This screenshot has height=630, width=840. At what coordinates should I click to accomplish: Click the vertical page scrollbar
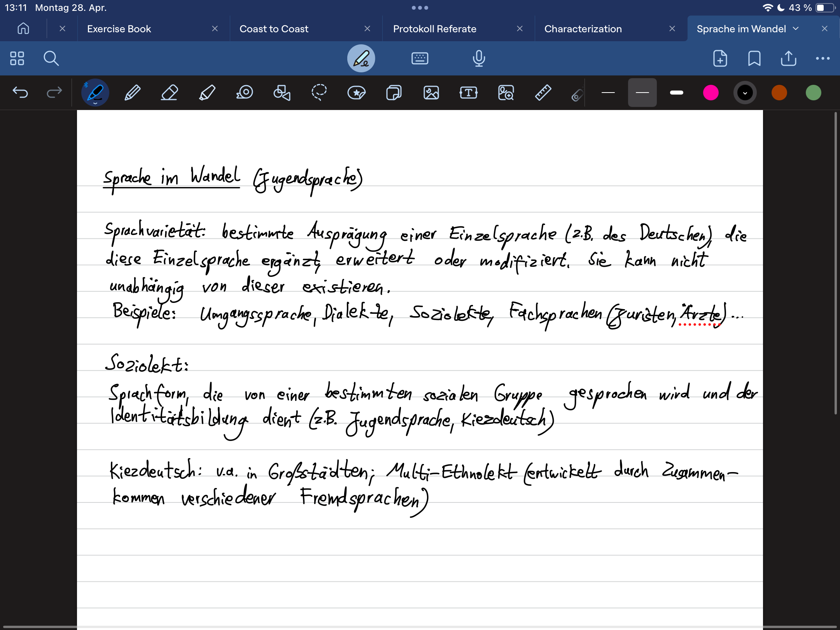(x=835, y=264)
